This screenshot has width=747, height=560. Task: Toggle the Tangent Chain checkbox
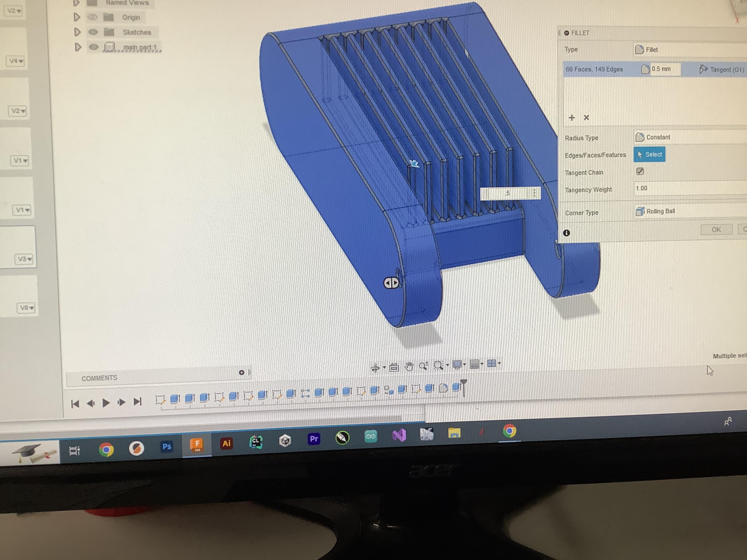pyautogui.click(x=640, y=172)
